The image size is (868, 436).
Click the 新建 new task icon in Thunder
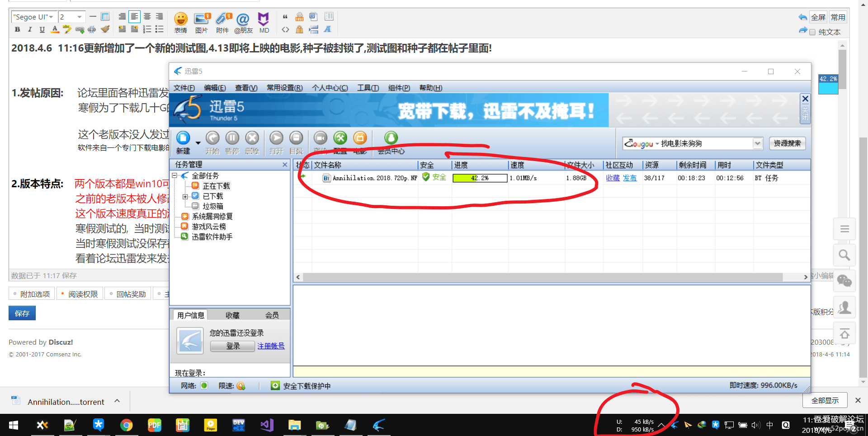pyautogui.click(x=183, y=138)
